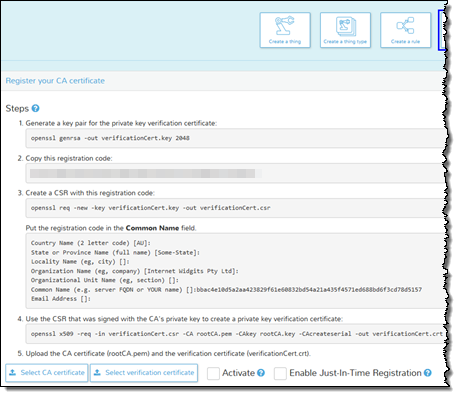Image resolution: width=460 pixels, height=397 pixels.
Task: Show help next to the Steps heading
Action: (35, 108)
